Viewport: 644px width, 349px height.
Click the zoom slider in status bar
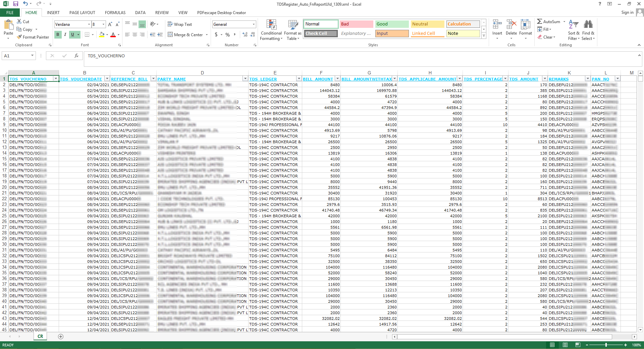point(606,345)
